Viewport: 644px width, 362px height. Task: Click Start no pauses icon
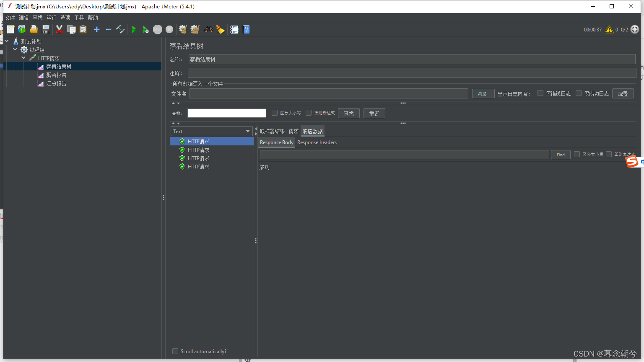coord(145,29)
